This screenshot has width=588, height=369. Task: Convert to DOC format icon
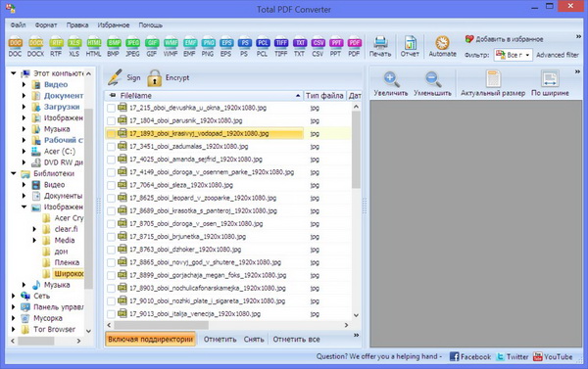pos(15,47)
